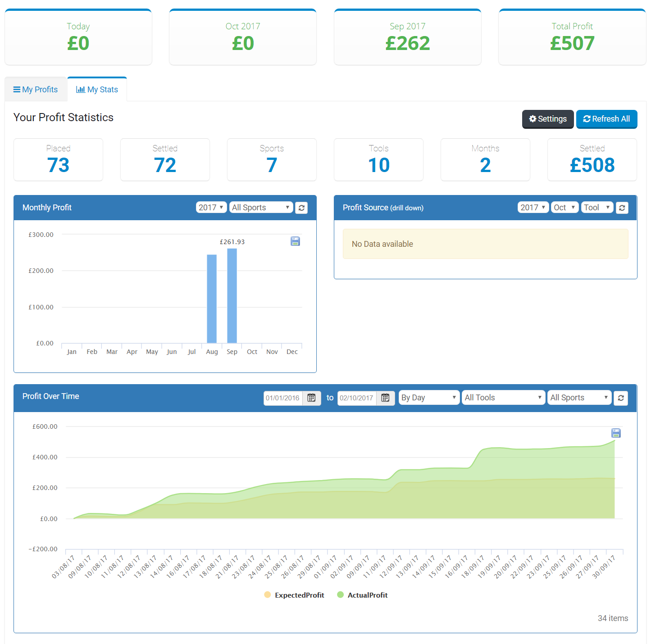Open the end date calendar picker
The image size is (651, 644).
385,398
